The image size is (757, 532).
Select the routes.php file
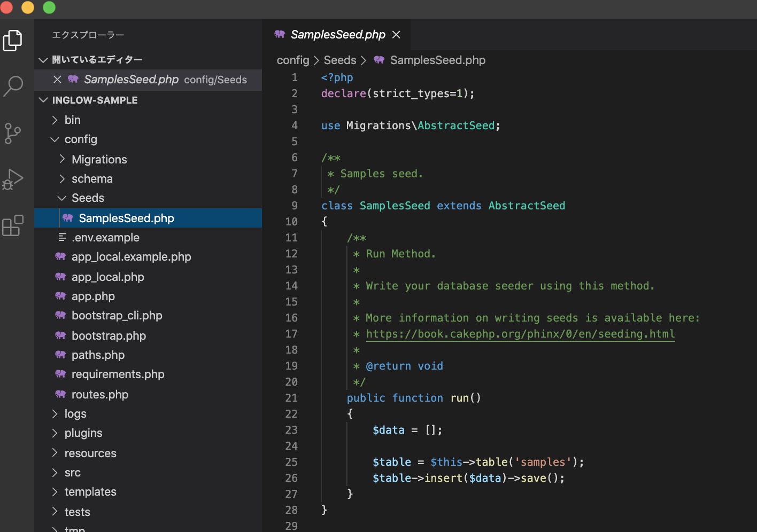click(99, 394)
